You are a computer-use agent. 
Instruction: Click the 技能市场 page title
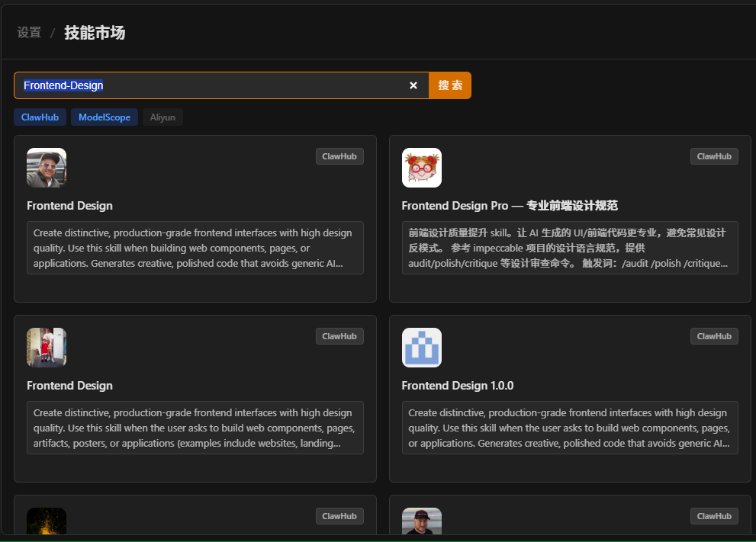point(95,32)
